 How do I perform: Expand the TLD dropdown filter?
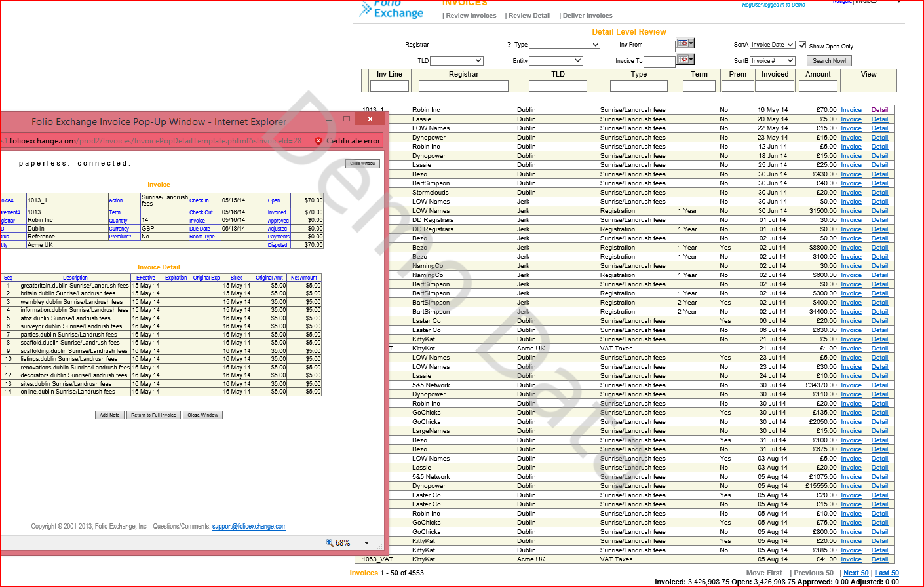point(456,61)
